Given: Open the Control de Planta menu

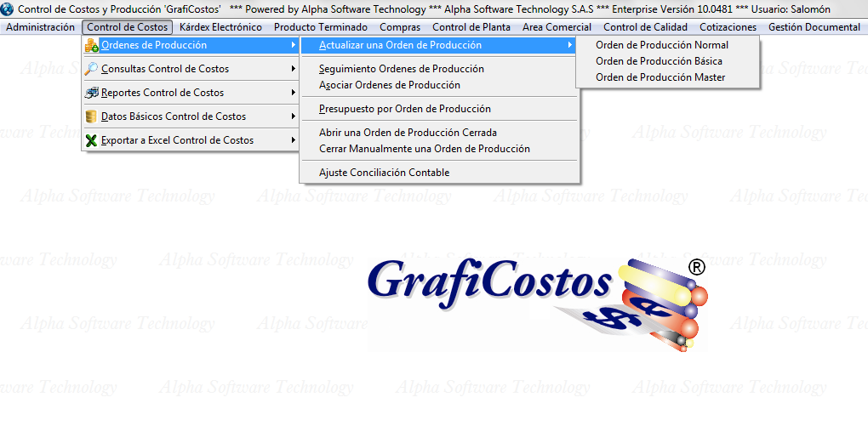Looking at the screenshot, I should [471, 27].
